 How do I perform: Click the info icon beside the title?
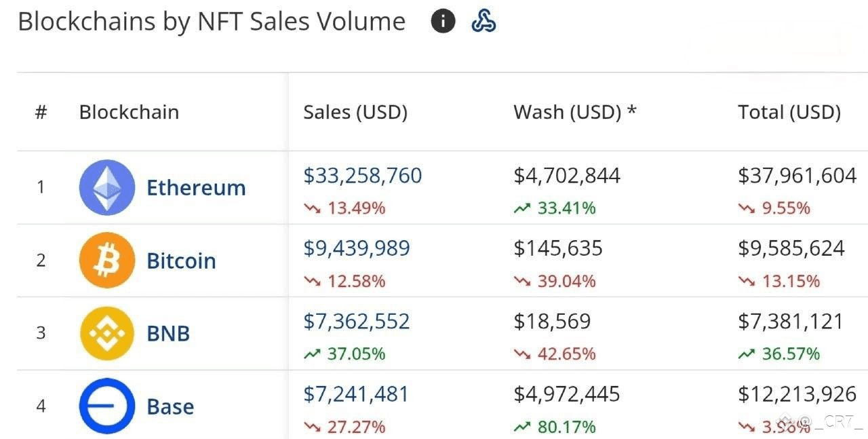[x=443, y=21]
